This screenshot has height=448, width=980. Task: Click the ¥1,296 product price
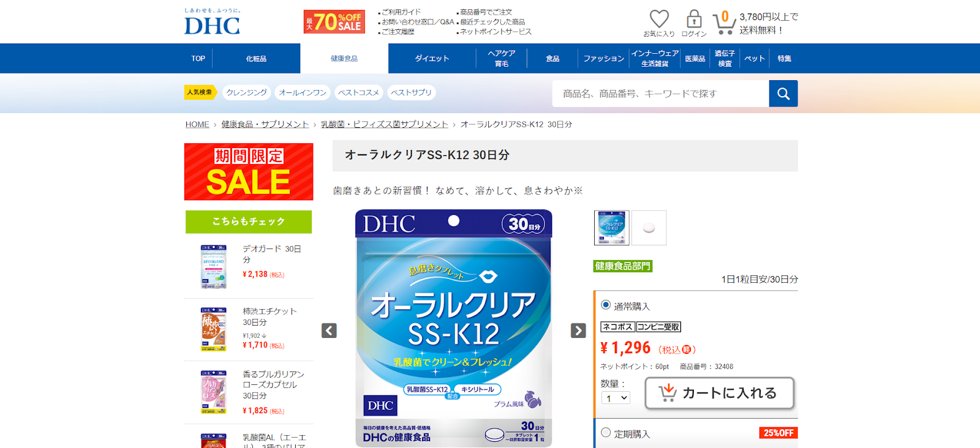click(x=625, y=348)
